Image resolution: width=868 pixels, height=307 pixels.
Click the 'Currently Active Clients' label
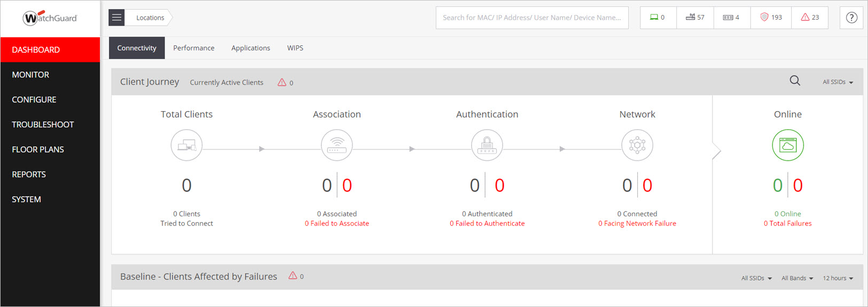[226, 82]
